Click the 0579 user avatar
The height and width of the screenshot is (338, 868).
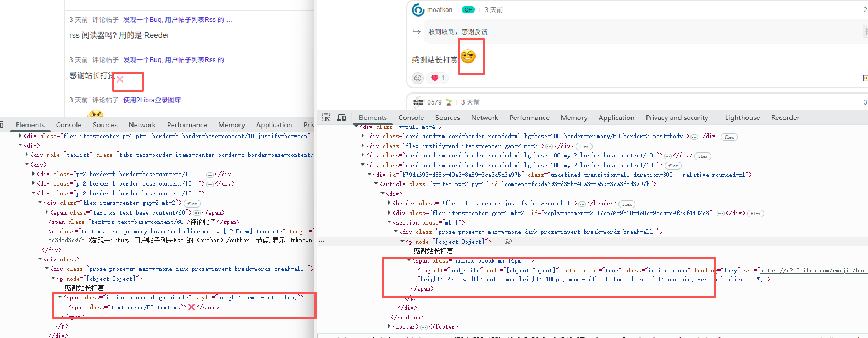(418, 102)
